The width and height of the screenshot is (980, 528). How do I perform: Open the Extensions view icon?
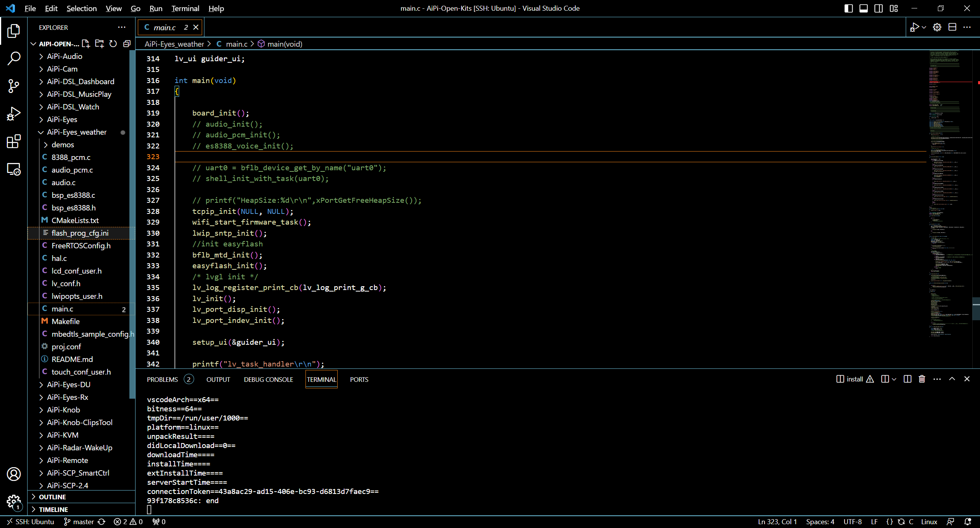14,141
